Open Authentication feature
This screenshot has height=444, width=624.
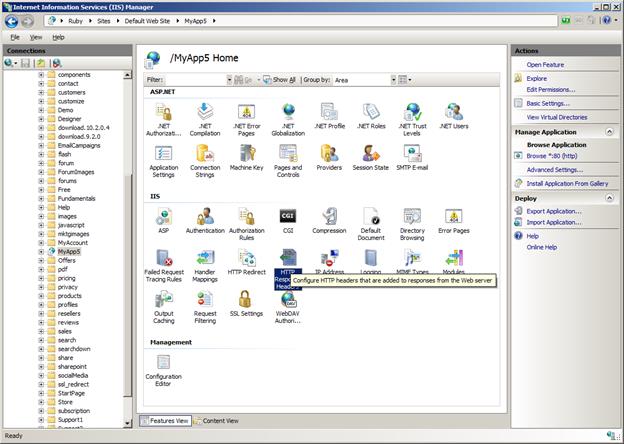(x=205, y=221)
